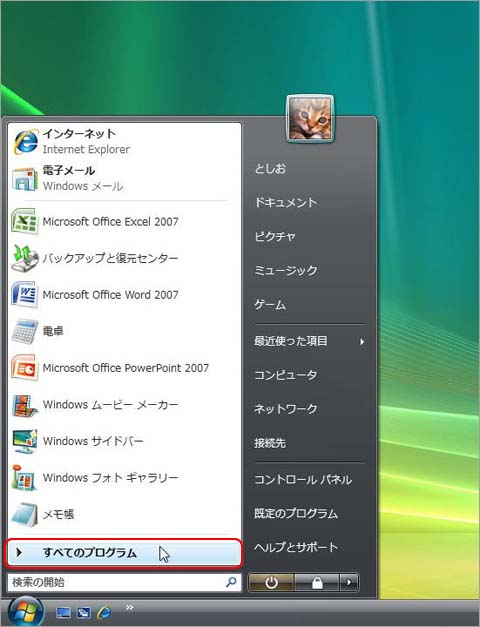Open user folder としお
The height and width of the screenshot is (627, 480).
coord(270,169)
